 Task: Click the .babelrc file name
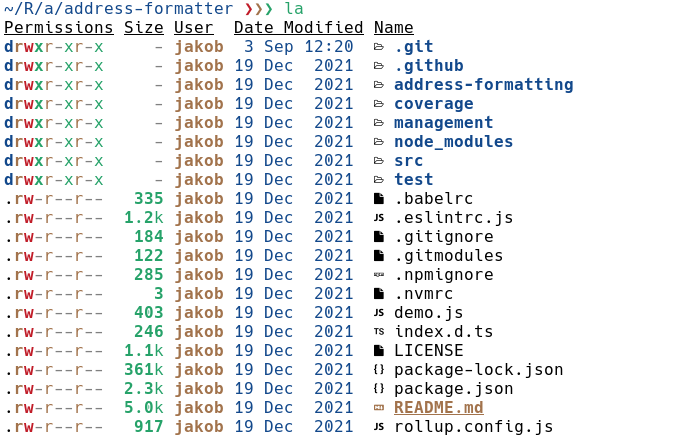point(434,199)
